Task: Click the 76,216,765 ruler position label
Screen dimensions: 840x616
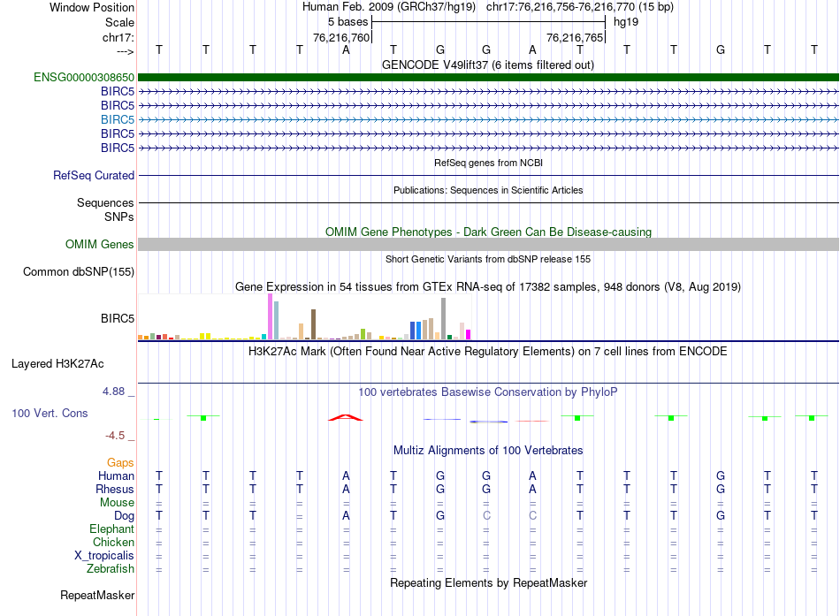Action: [x=575, y=37]
